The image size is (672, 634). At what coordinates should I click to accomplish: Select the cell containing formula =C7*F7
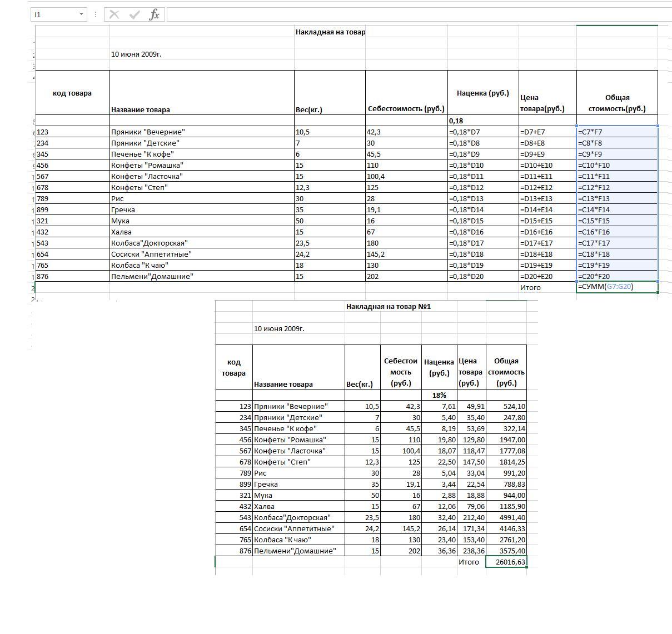(617, 132)
